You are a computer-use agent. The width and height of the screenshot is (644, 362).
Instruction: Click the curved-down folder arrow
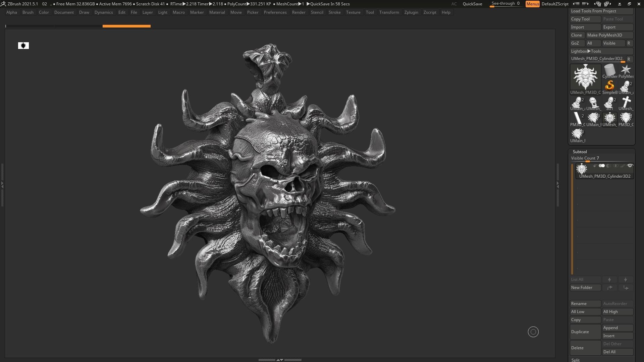point(626,288)
